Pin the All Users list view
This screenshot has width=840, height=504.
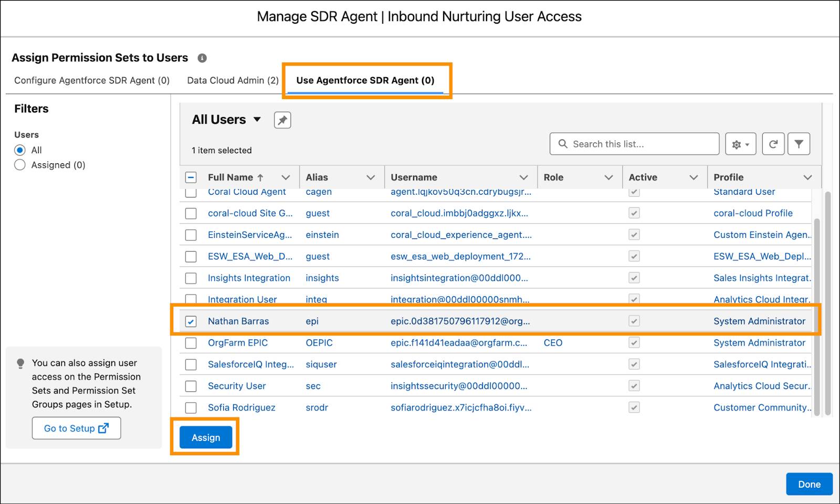pyautogui.click(x=282, y=120)
